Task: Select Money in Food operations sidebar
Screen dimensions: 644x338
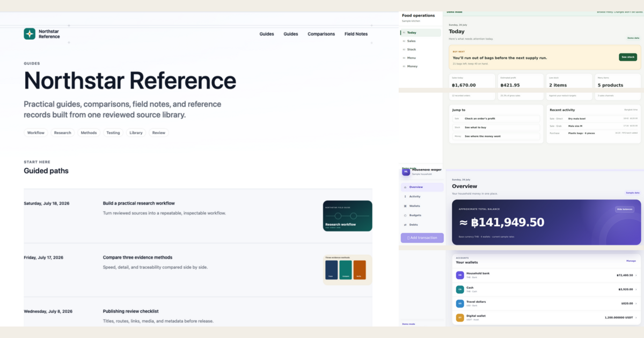Action: pos(421,67)
